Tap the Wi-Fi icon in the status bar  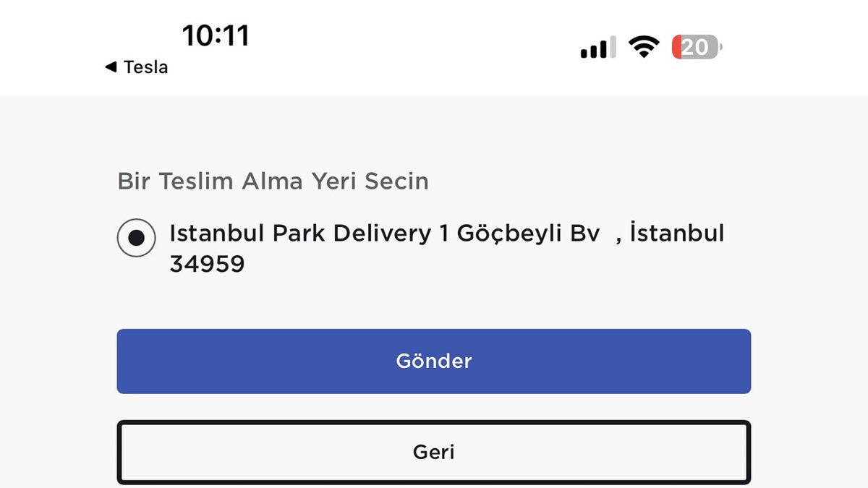642,46
